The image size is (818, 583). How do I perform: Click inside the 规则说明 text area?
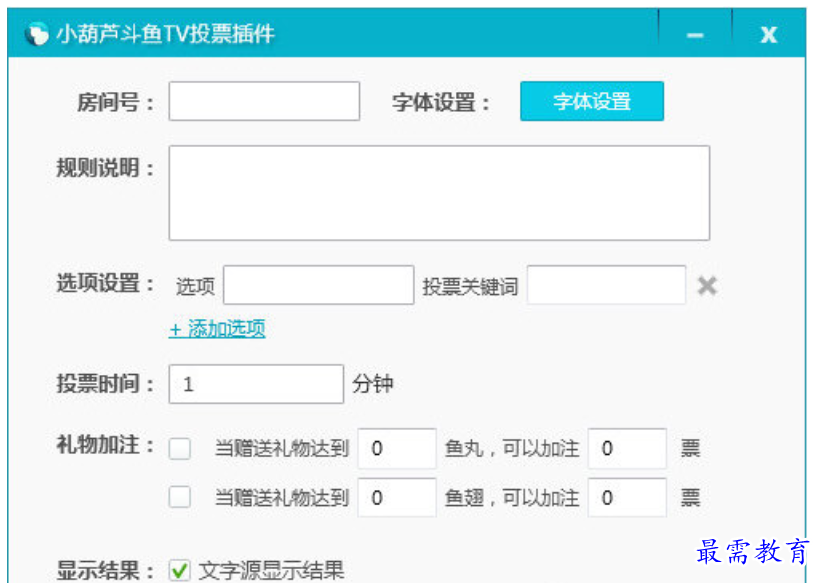tap(439, 193)
